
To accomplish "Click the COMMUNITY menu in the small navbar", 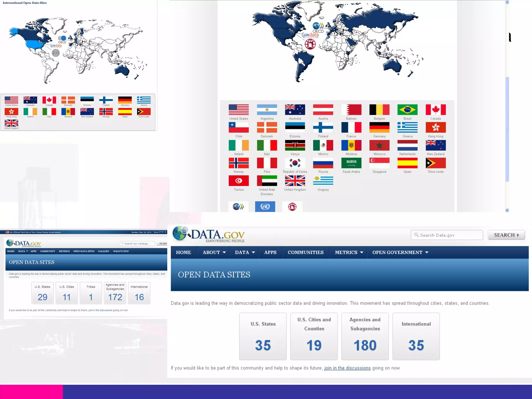I will pos(48,251).
